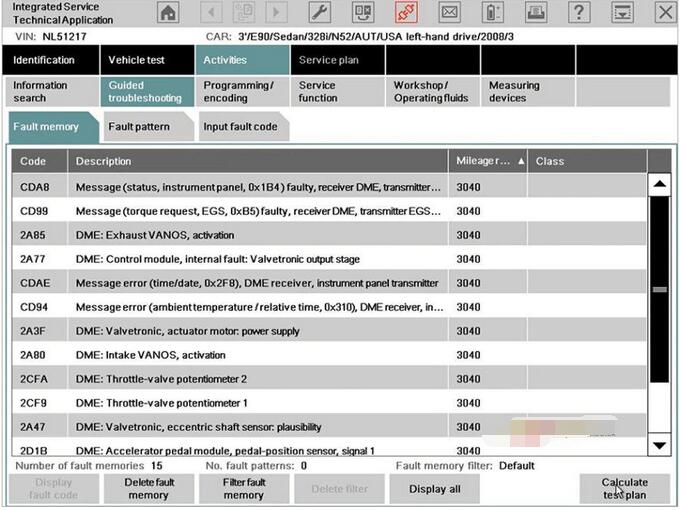684x510 pixels.
Task: Click Delete fault memory button
Action: coord(149,489)
